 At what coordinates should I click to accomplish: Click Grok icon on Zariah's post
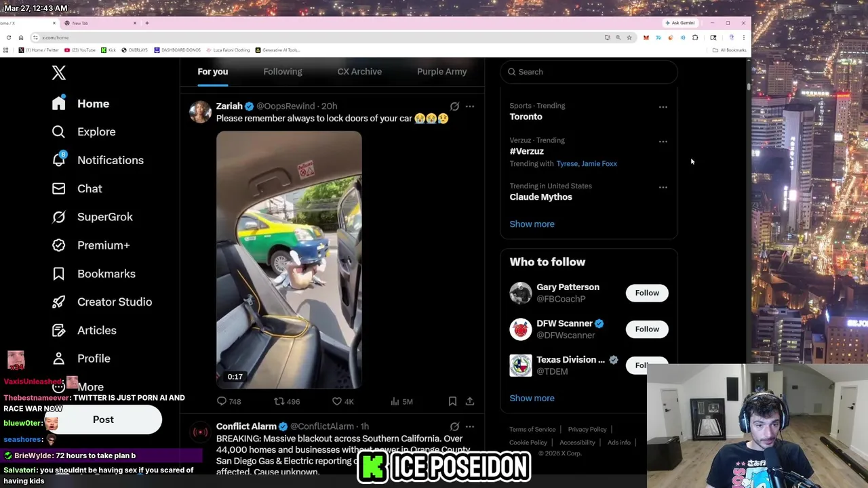click(x=454, y=106)
